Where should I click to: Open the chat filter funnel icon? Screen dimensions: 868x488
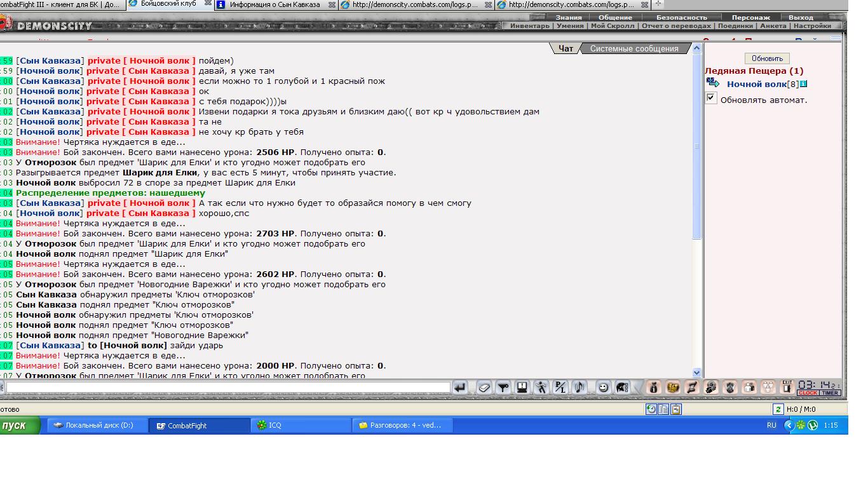503,387
